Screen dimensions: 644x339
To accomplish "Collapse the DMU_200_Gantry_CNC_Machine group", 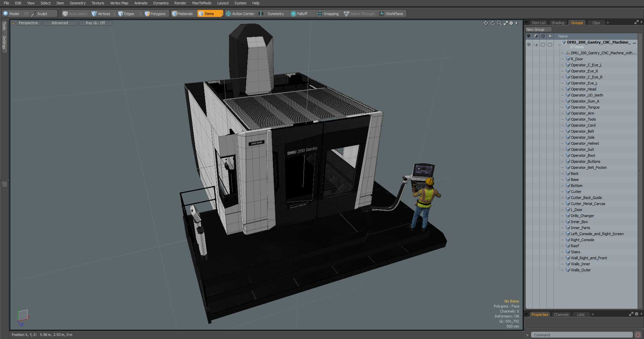I will [559, 45].
